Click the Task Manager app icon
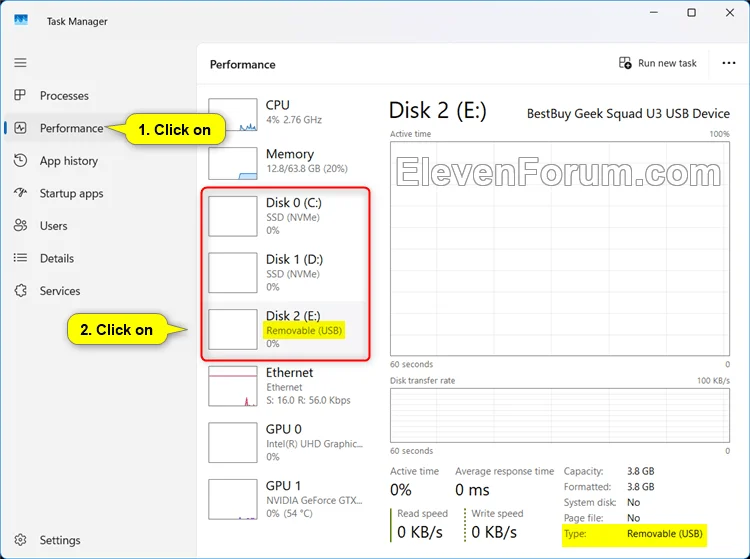 click(21, 20)
